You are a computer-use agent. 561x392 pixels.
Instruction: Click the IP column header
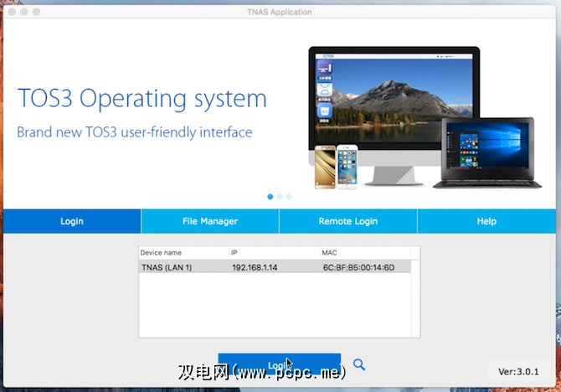tap(275, 253)
